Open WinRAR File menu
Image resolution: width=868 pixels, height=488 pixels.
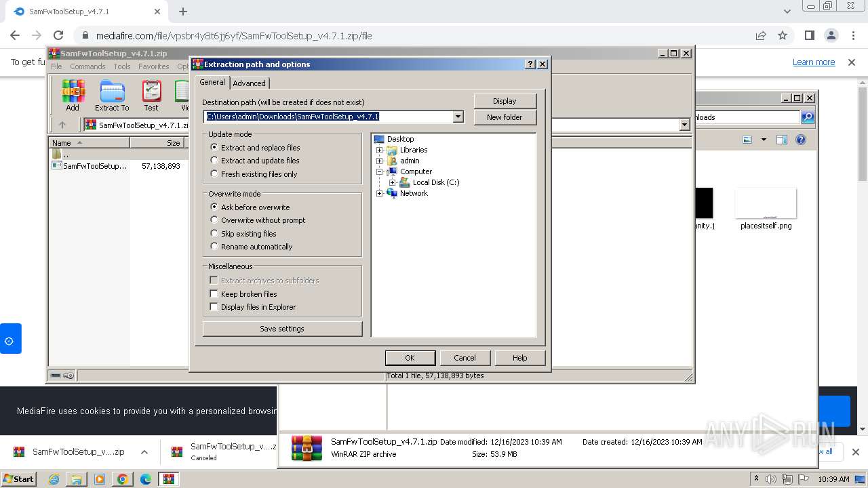pos(56,66)
